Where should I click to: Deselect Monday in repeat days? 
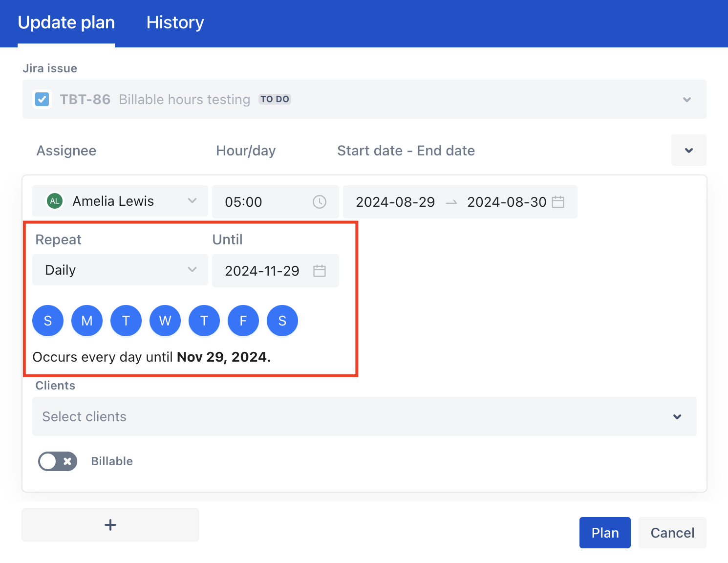coord(87,321)
